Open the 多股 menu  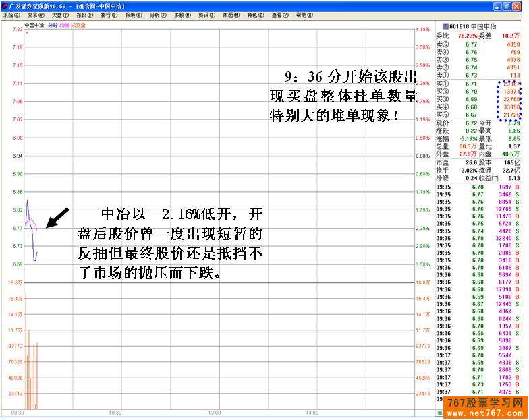tap(182, 15)
